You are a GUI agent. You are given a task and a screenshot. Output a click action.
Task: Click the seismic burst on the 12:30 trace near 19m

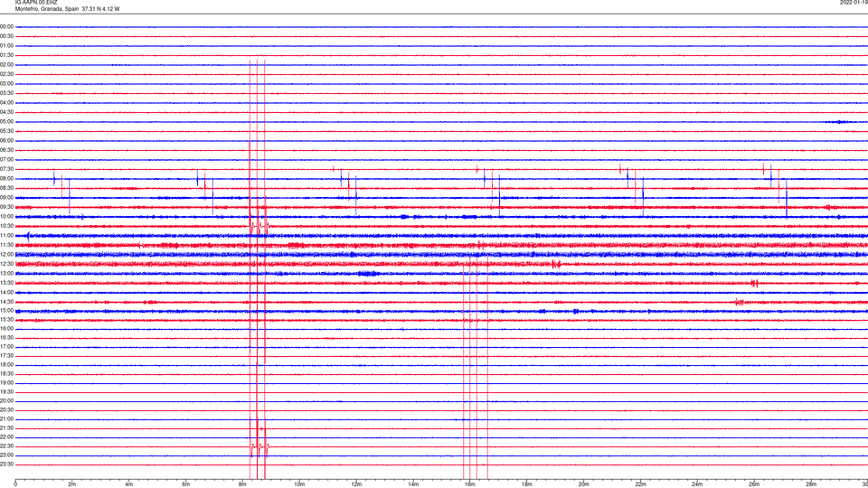tap(556, 265)
